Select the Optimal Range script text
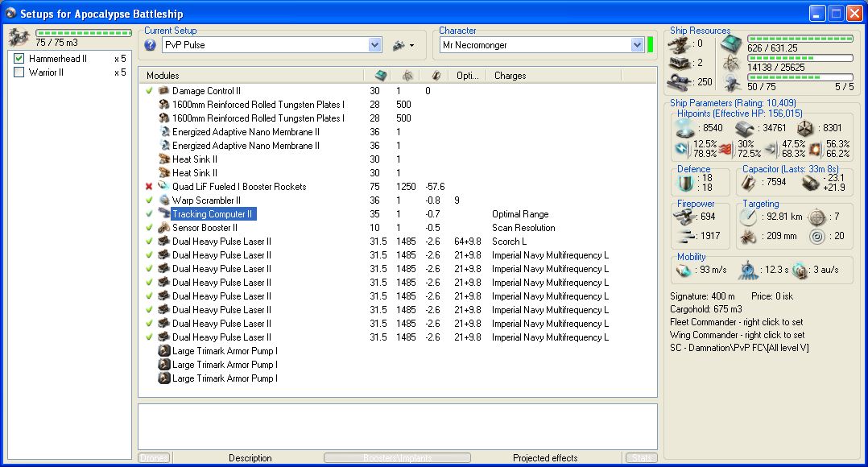 click(520, 214)
